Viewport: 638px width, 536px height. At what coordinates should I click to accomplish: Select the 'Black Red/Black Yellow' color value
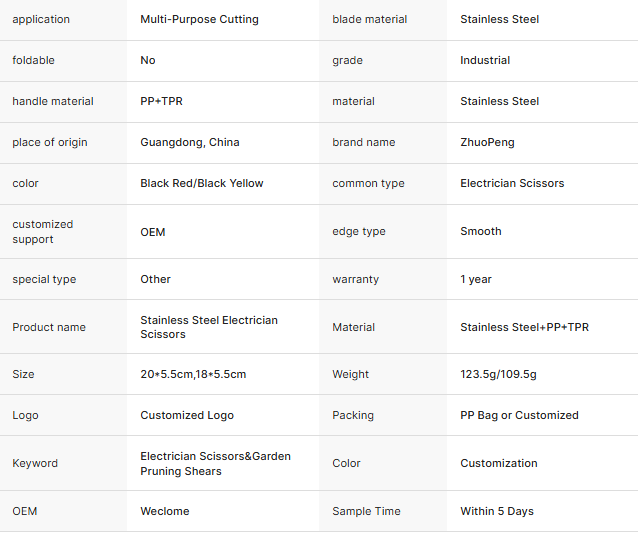[x=202, y=183]
